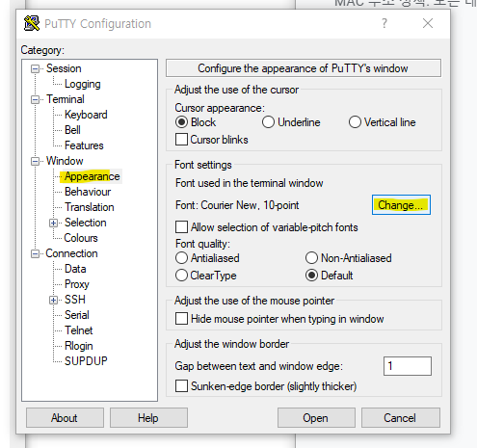Choose Default font quality

coord(311,276)
